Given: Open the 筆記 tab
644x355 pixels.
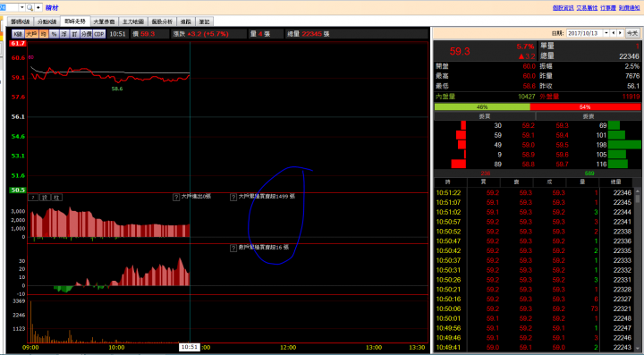Looking at the screenshot, I should (204, 21).
